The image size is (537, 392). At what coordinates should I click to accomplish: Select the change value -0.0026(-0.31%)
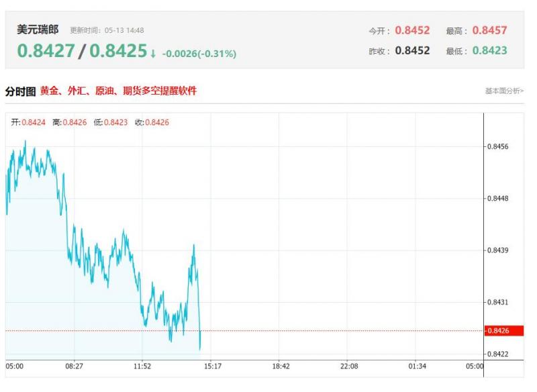coord(199,54)
